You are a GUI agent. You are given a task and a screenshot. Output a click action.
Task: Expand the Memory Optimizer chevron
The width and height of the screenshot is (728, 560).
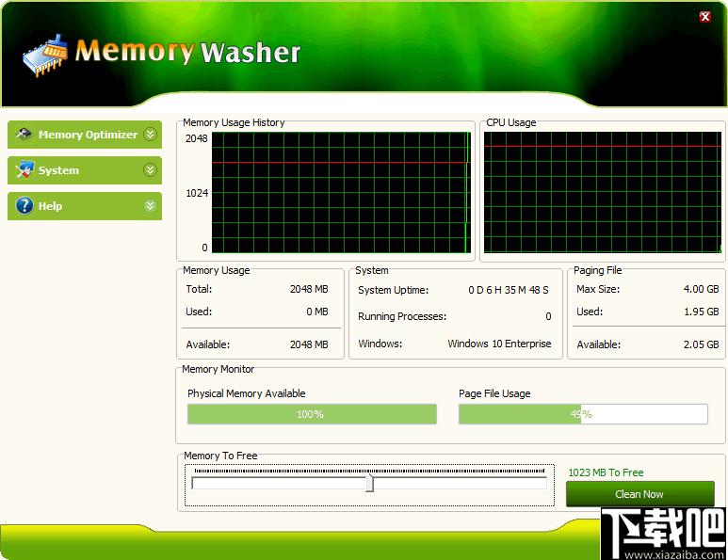[150, 134]
